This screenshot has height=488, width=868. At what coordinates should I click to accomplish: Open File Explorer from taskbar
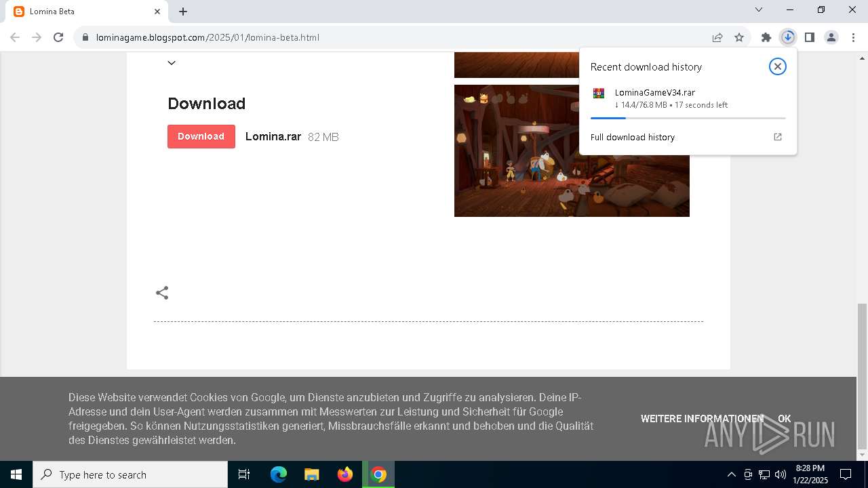(x=311, y=474)
